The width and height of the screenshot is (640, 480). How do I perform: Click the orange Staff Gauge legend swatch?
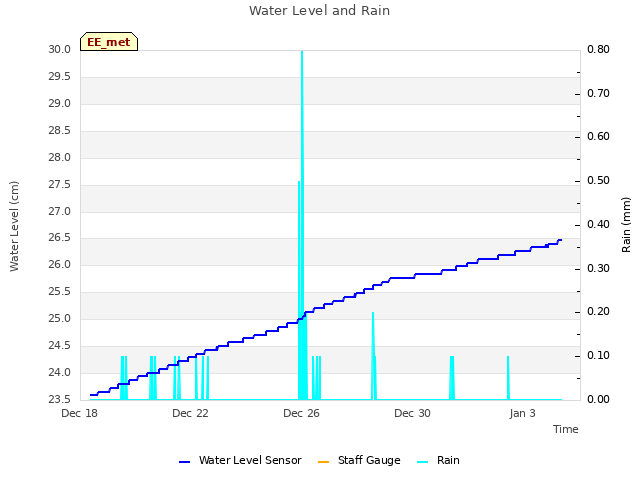pyautogui.click(x=323, y=462)
